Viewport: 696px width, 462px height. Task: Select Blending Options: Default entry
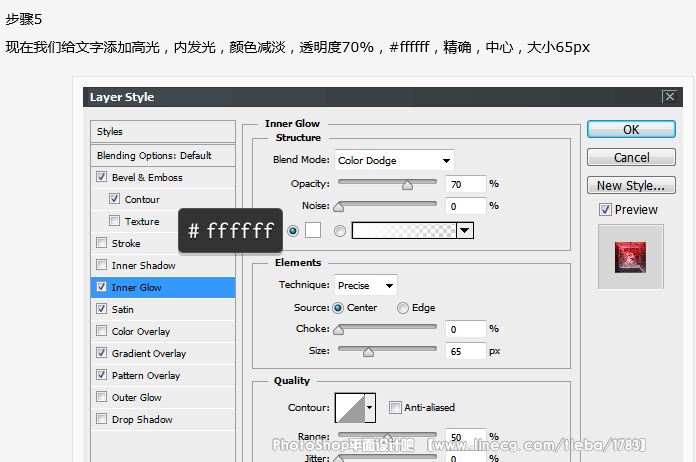[x=154, y=156]
